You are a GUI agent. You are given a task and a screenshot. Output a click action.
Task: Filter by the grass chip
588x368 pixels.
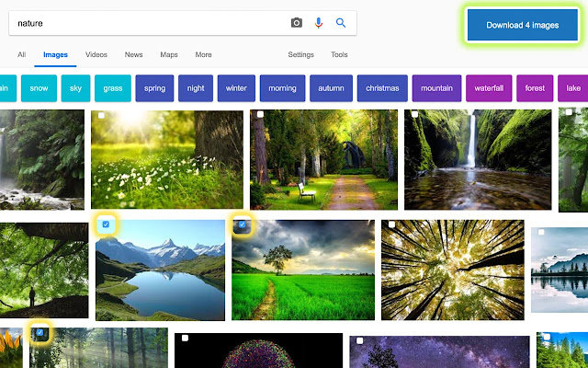pyautogui.click(x=113, y=88)
